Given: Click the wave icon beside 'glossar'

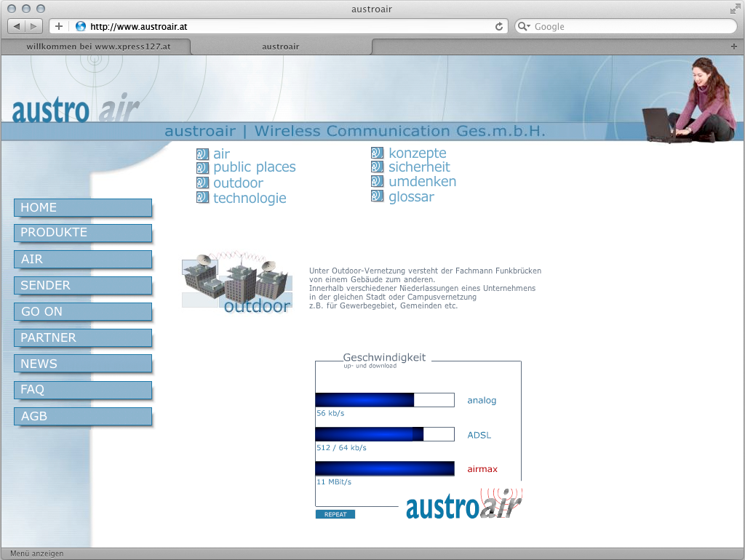Looking at the screenshot, I should [378, 196].
